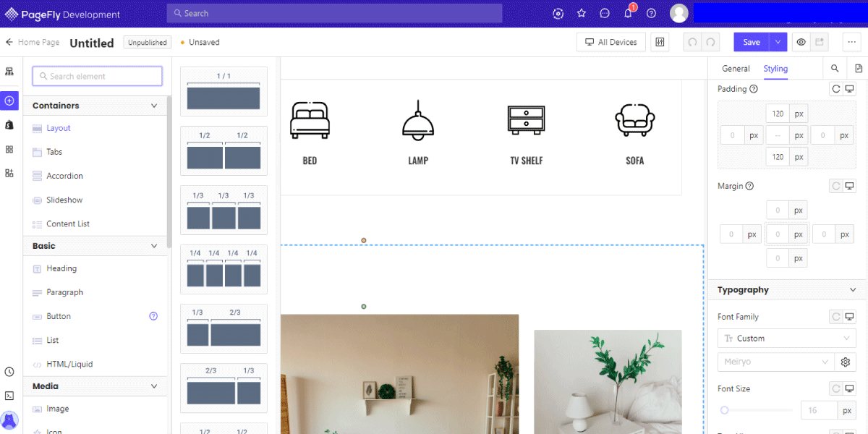Collapse the Basic elements section
Screen dimensions: 868x434
(x=154, y=246)
